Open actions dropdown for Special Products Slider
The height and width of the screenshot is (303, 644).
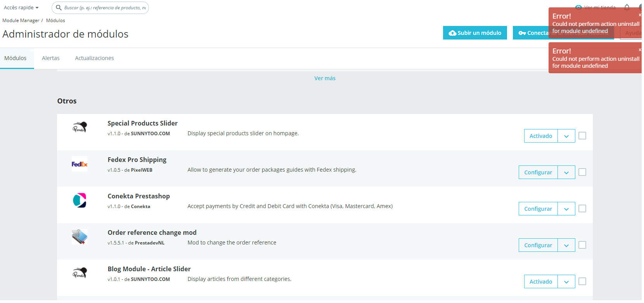point(566,136)
